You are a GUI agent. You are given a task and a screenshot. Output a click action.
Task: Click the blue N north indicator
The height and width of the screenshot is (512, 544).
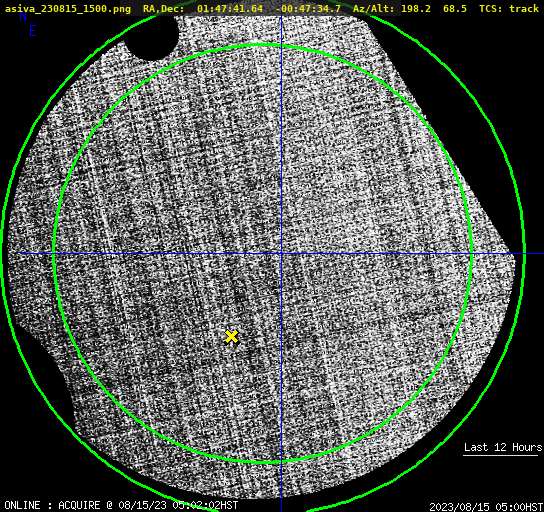point(23,16)
